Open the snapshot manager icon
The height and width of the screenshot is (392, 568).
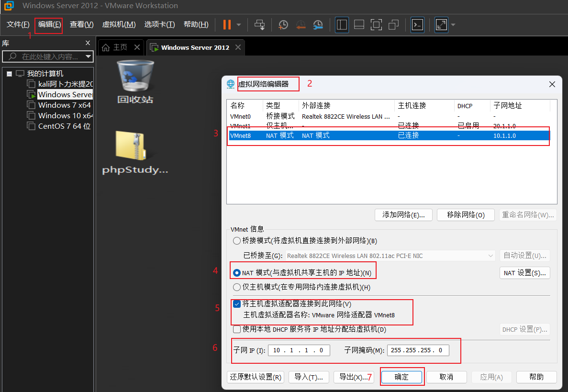[x=318, y=24]
